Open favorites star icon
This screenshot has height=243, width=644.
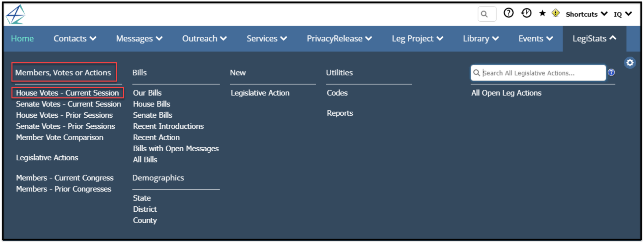[542, 13]
